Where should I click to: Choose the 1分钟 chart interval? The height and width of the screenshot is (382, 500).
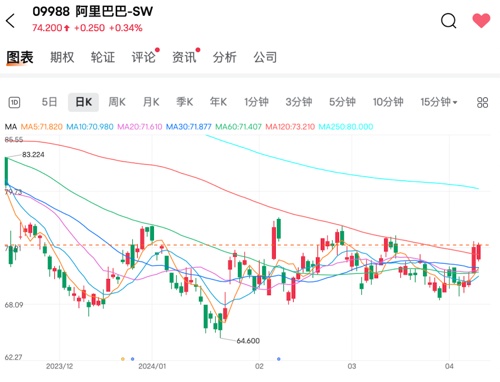pos(256,102)
